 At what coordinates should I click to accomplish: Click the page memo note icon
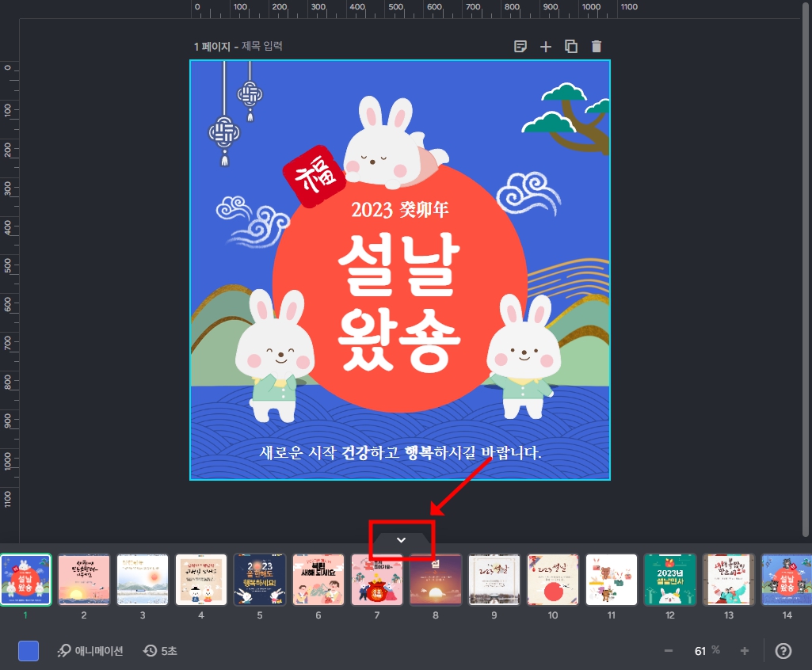[x=520, y=46]
